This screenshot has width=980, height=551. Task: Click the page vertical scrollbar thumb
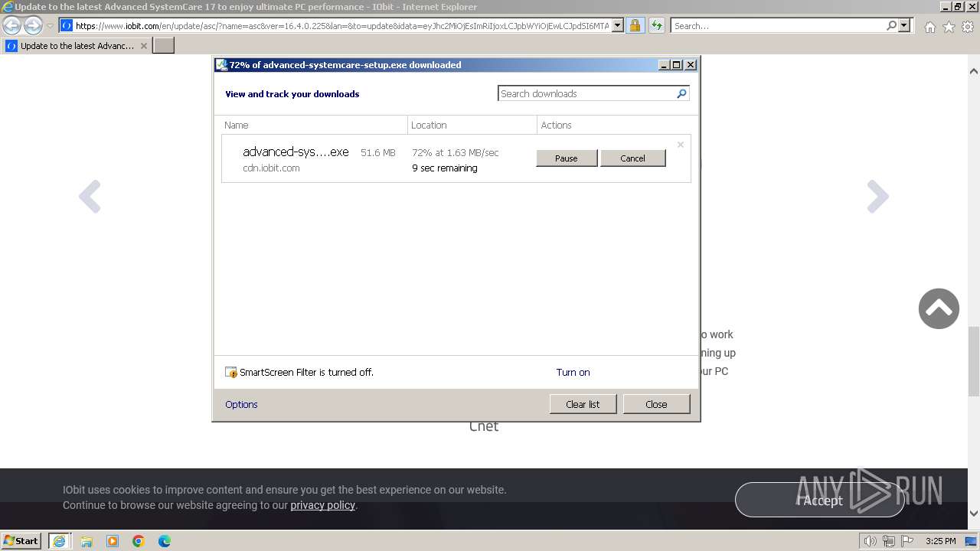(974, 360)
